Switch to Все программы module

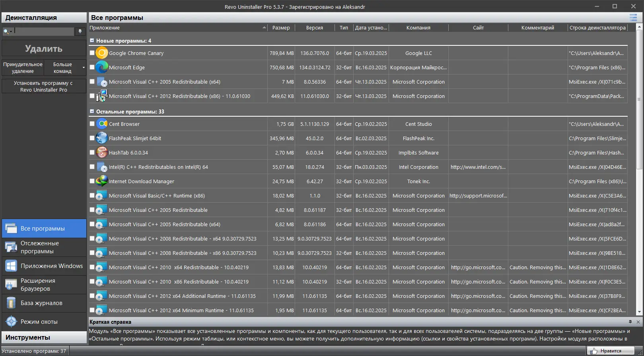[44, 229]
